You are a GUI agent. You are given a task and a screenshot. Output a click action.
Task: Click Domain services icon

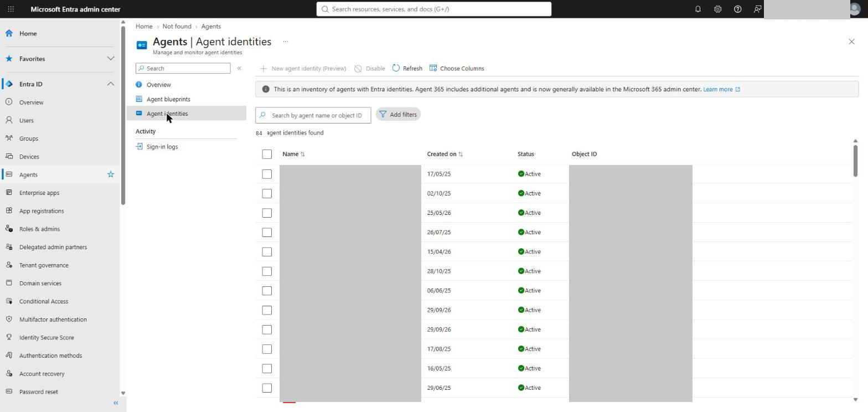coord(9,283)
